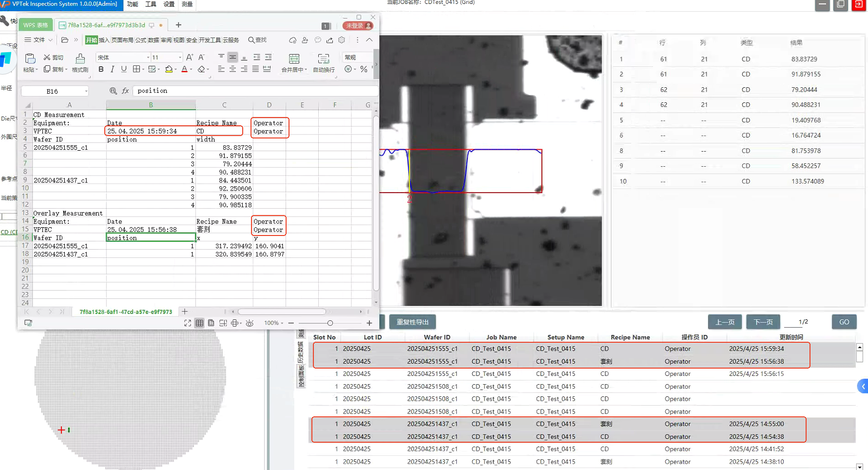The image size is (868, 470).
Task: Adjust the WPS zoom slider handle
Action: pyautogui.click(x=330, y=323)
